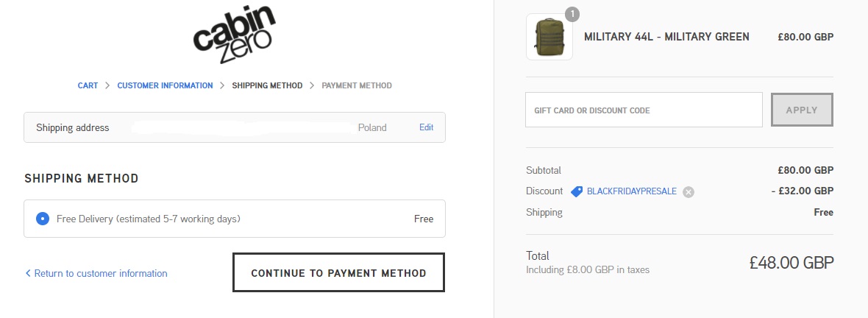868x318 pixels.
Task: Apply the discount code
Action: tap(802, 110)
